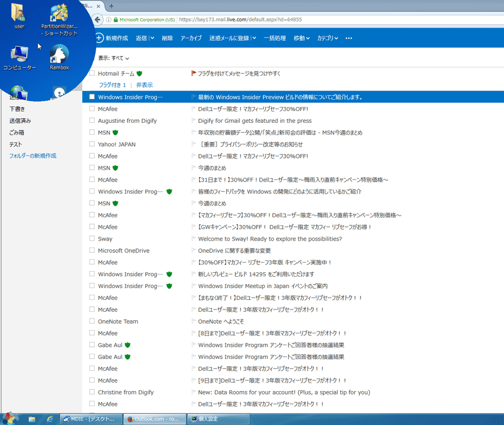Open the 移動 move dropdown
The height and width of the screenshot is (425, 504).
(301, 38)
